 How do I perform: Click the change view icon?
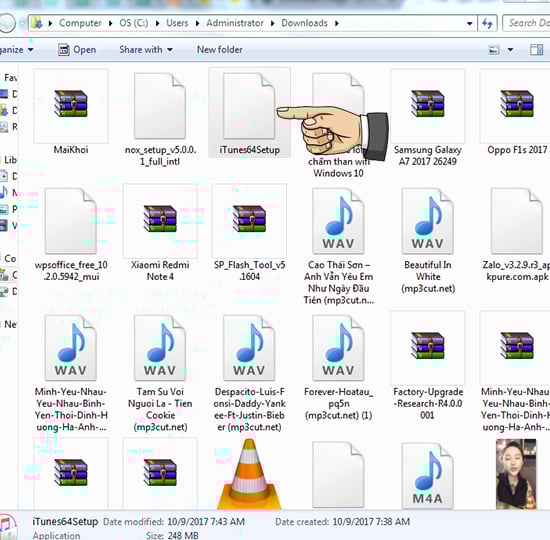pyautogui.click(x=494, y=50)
